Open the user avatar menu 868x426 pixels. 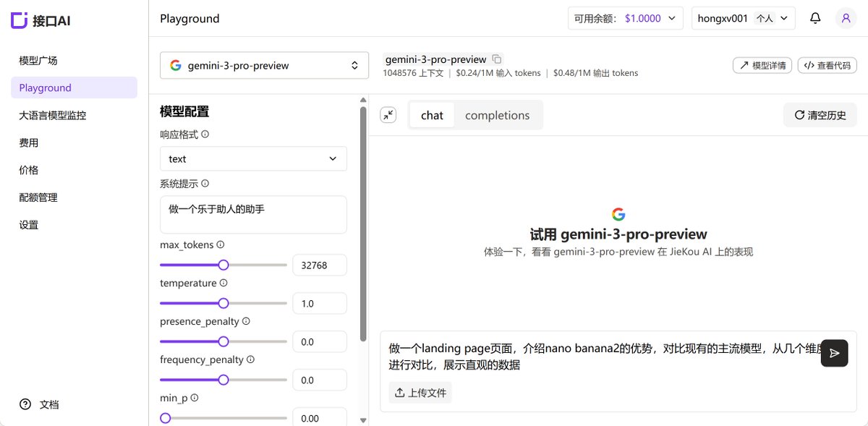(846, 19)
